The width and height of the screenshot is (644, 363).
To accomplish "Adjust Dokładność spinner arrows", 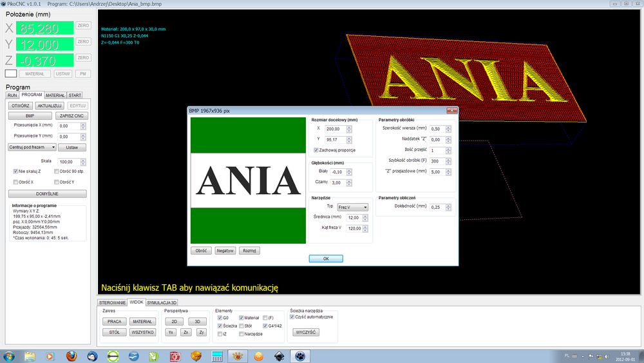I will tap(448, 207).
